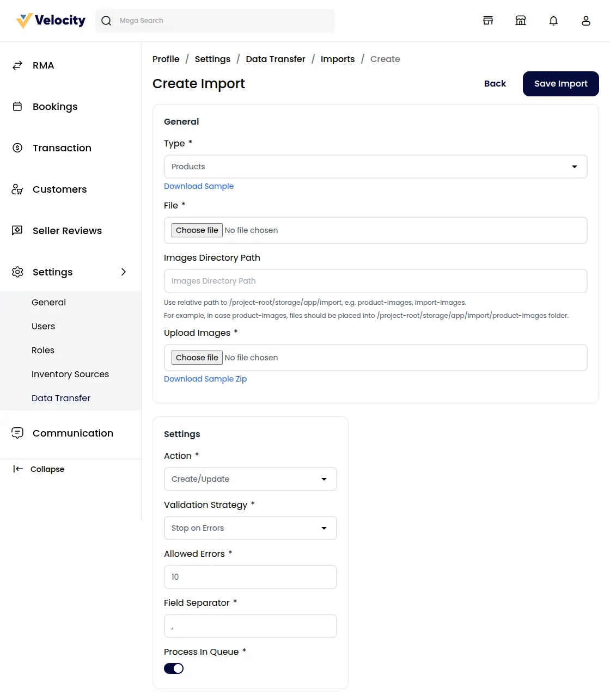Screen dimensions: 610x700
Task: Click the notification bell icon
Action: coord(553,21)
